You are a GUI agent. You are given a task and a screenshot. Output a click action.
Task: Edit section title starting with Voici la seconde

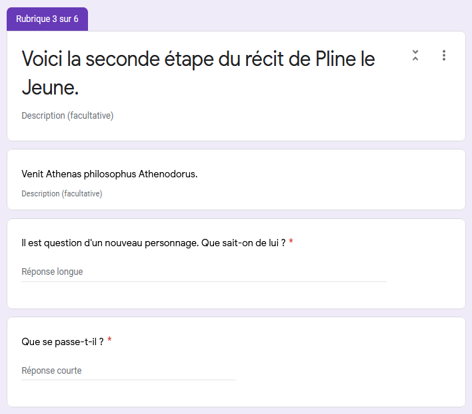[198, 73]
